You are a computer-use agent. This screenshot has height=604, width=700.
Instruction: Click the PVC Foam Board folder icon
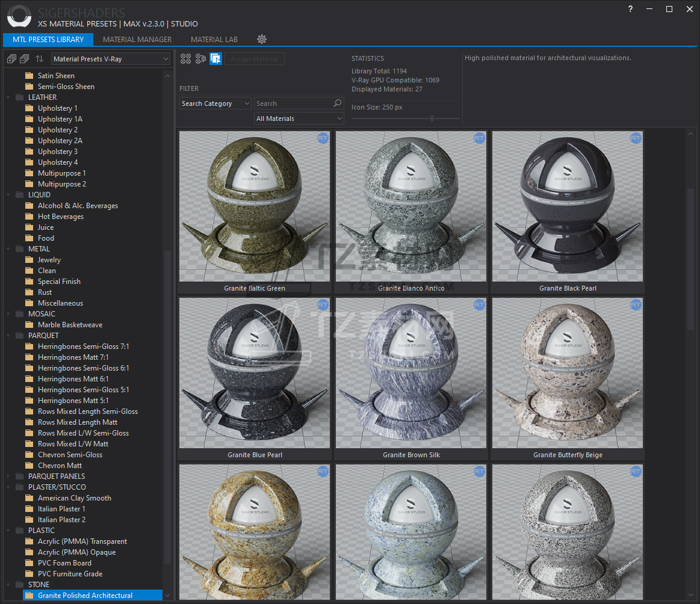(29, 563)
